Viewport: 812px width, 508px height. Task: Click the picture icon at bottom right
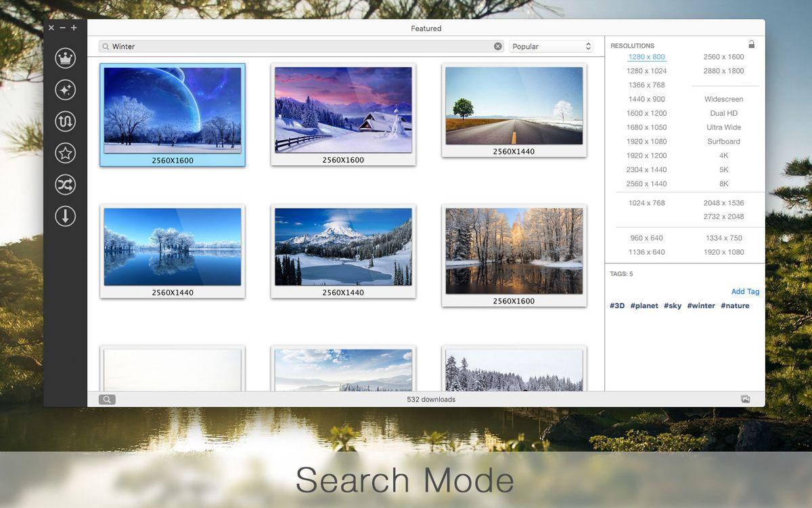point(745,400)
